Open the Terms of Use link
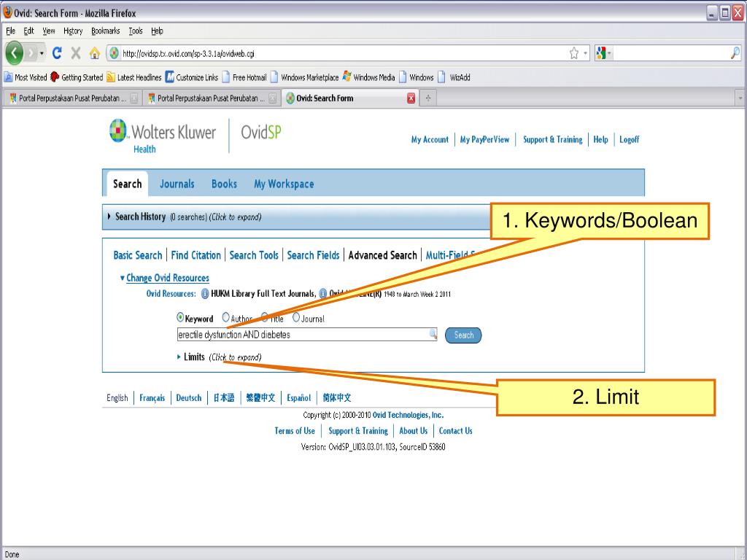 (x=295, y=431)
